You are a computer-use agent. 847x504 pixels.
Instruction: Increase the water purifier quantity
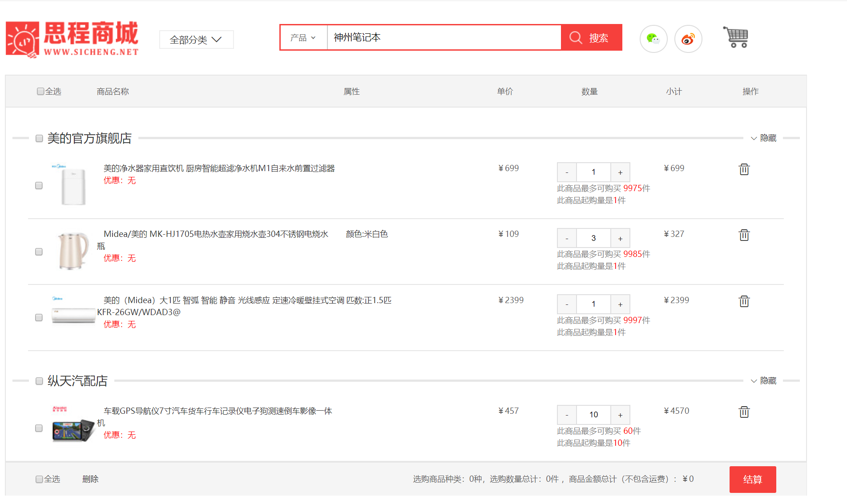(x=620, y=172)
